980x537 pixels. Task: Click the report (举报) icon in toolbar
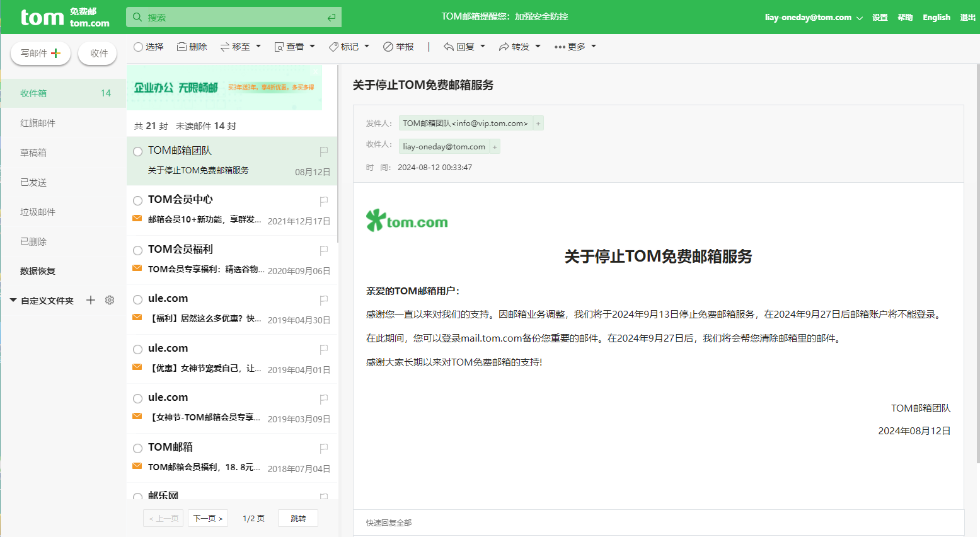388,47
